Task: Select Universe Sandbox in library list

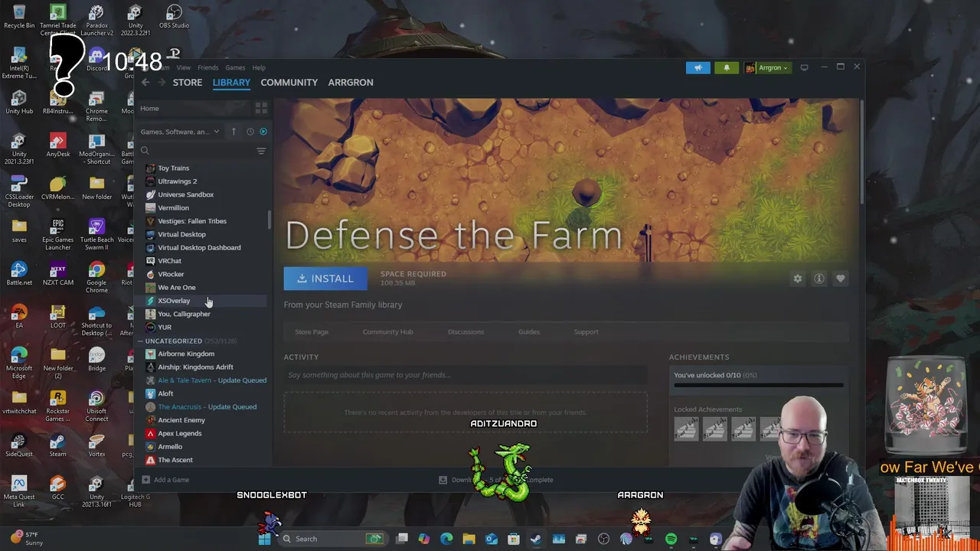Action: 185,194
